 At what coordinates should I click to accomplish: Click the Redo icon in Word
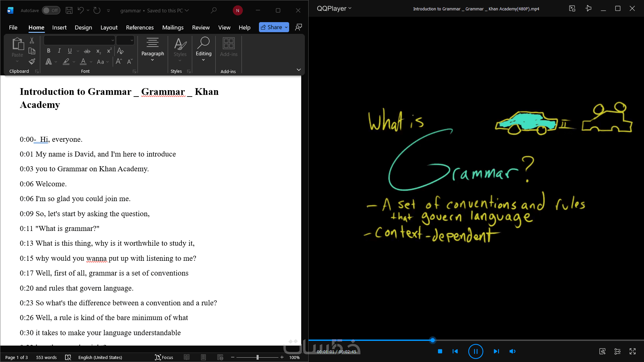tap(97, 10)
